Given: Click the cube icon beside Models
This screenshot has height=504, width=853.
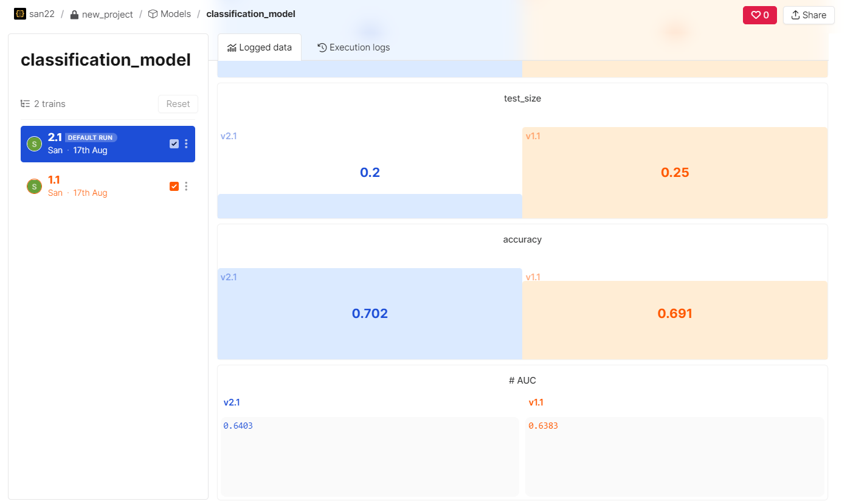Looking at the screenshot, I should [153, 14].
